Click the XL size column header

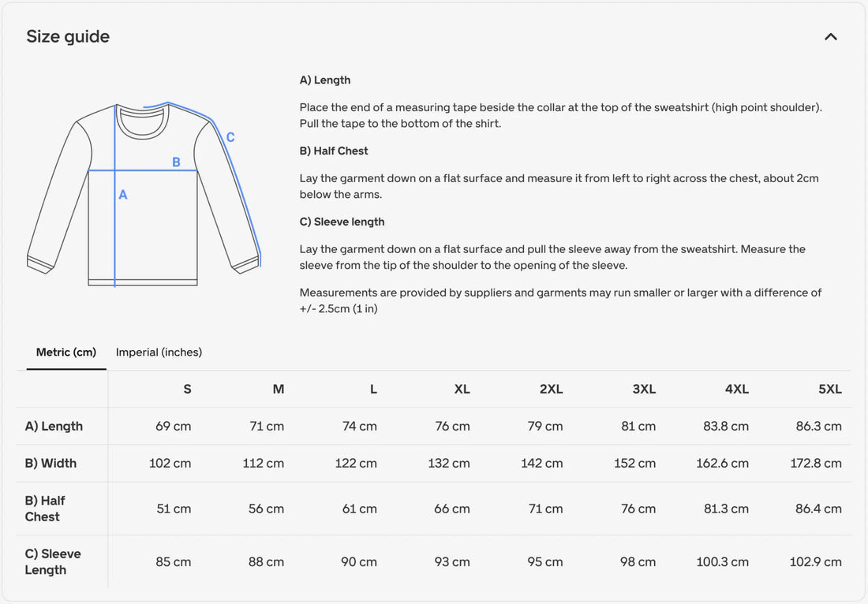462,389
